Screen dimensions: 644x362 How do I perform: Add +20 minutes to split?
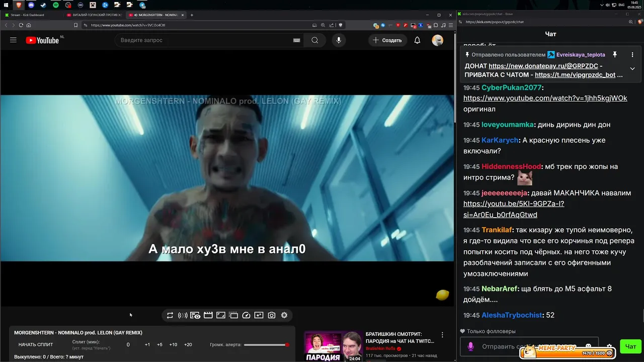(188, 344)
